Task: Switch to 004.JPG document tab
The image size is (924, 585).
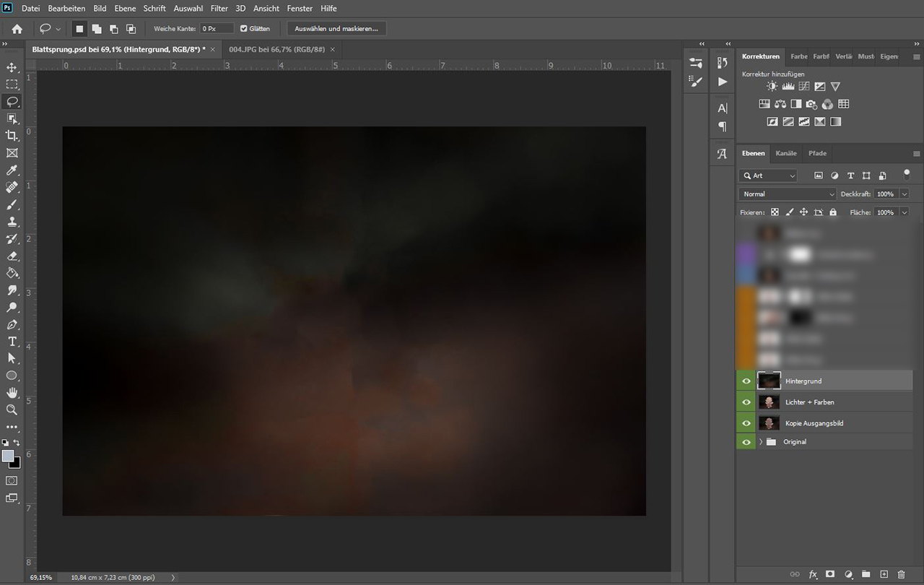Action: tap(276, 49)
